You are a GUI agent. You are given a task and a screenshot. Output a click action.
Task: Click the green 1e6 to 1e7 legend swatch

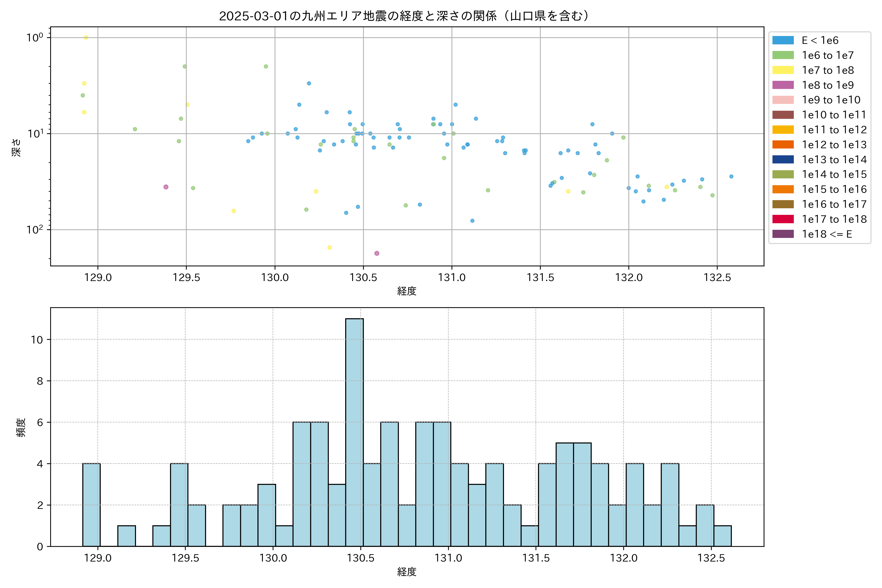point(783,55)
